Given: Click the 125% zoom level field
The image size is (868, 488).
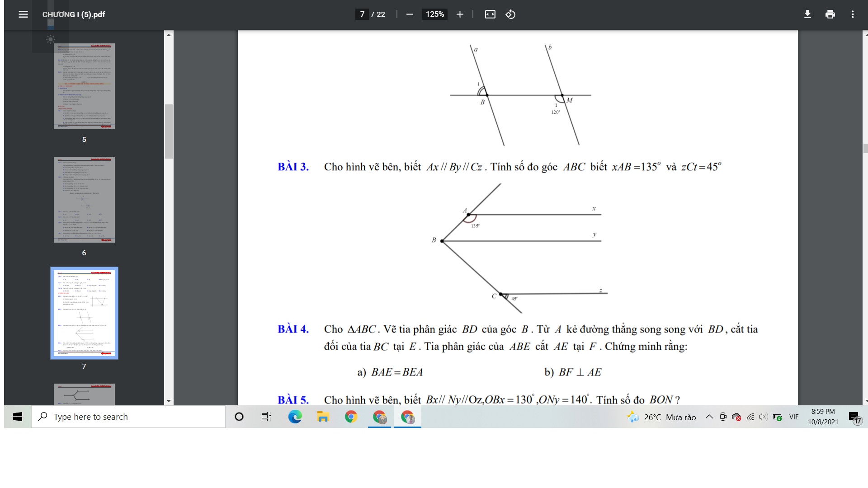Looking at the screenshot, I should 434,14.
